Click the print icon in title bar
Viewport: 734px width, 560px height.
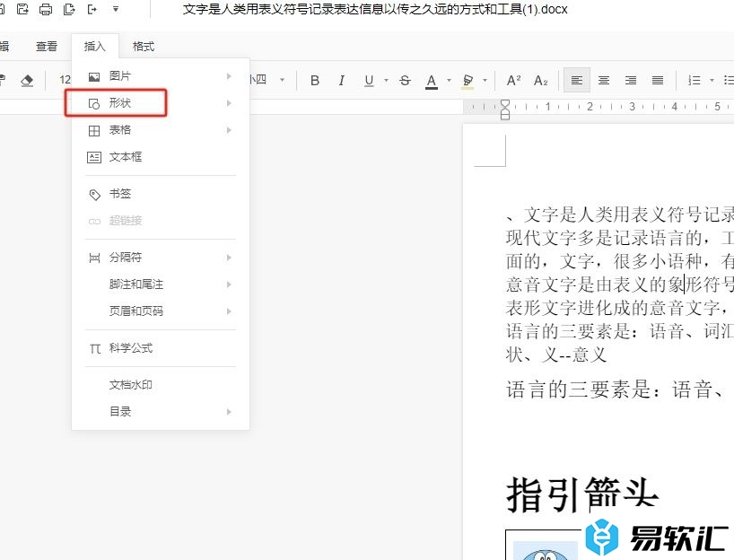point(46,9)
